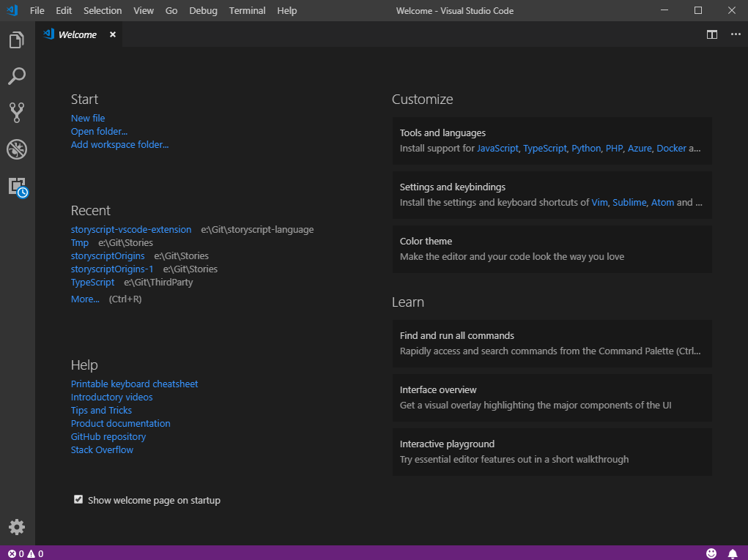Install Azure support link
The image size is (748, 560).
[640, 148]
